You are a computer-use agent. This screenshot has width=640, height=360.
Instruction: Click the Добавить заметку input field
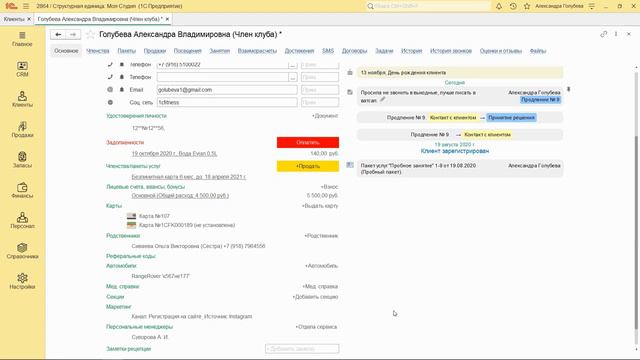click(x=302, y=349)
